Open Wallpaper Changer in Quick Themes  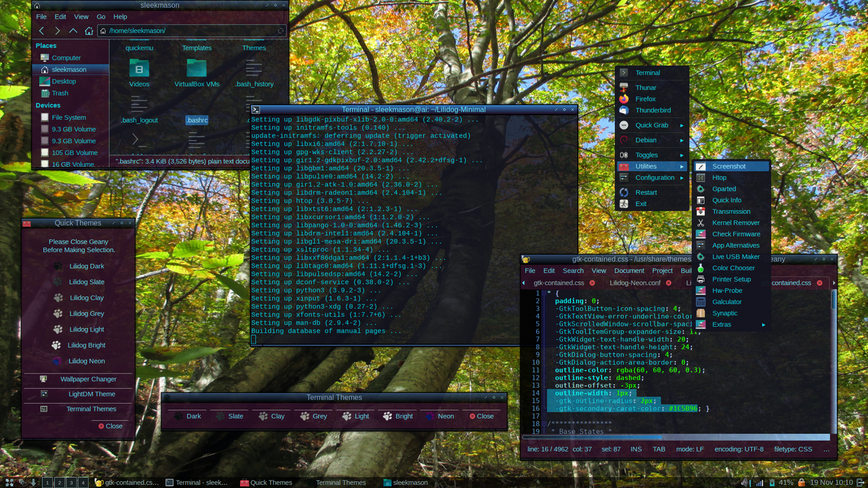(x=79, y=380)
